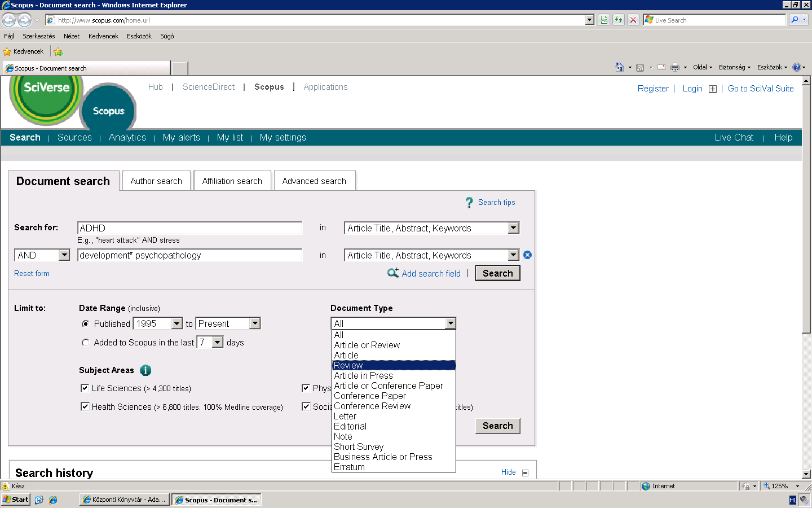
Task: Click the page vertical scrollbar down arrow
Action: (806, 474)
